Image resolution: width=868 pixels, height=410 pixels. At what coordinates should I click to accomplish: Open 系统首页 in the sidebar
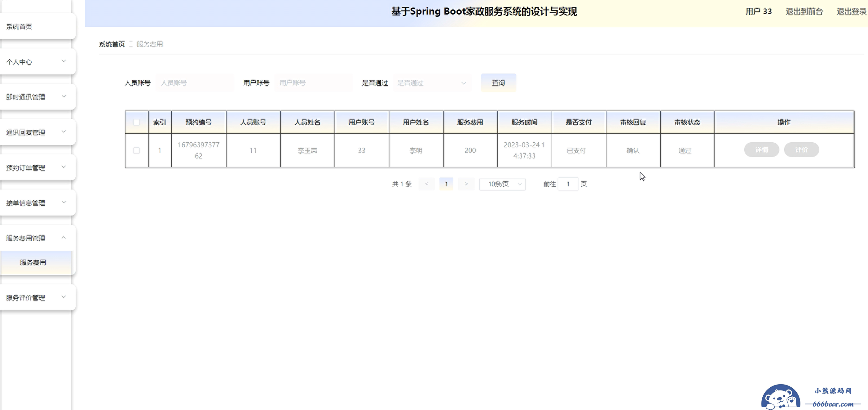click(x=20, y=27)
